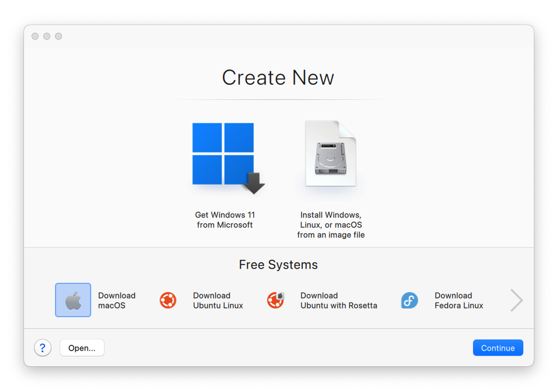The width and height of the screenshot is (559, 392).
Task: Click the "Download macOS" text
Action: click(116, 300)
